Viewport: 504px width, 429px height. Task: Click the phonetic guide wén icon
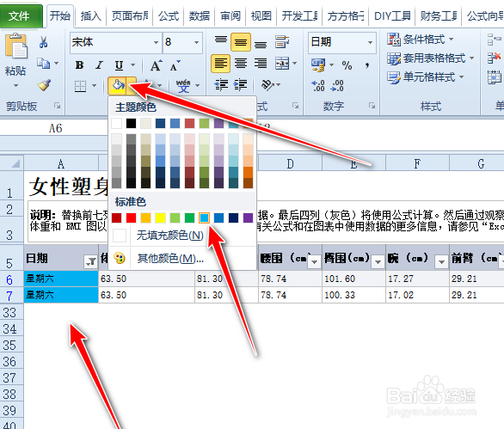pos(183,86)
